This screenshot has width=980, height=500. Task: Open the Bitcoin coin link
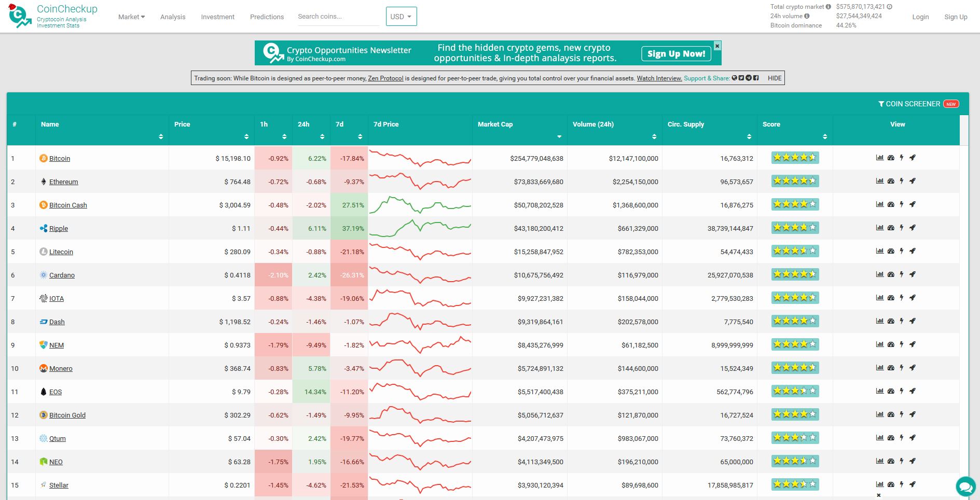click(60, 158)
